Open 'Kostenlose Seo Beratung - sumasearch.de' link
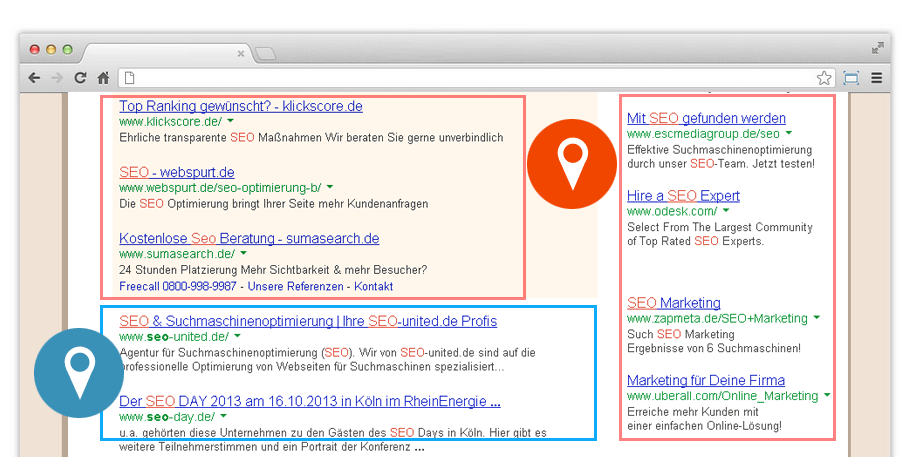The image size is (908, 457). 249,238
